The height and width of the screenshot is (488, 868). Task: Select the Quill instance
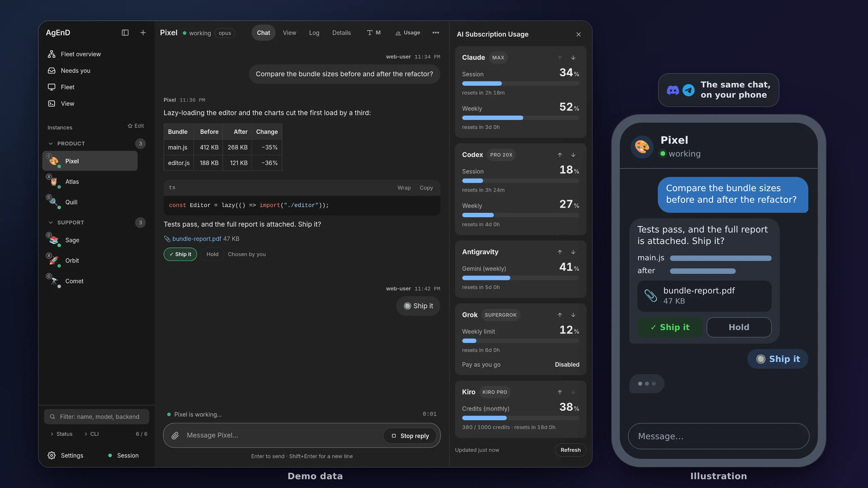90,202
